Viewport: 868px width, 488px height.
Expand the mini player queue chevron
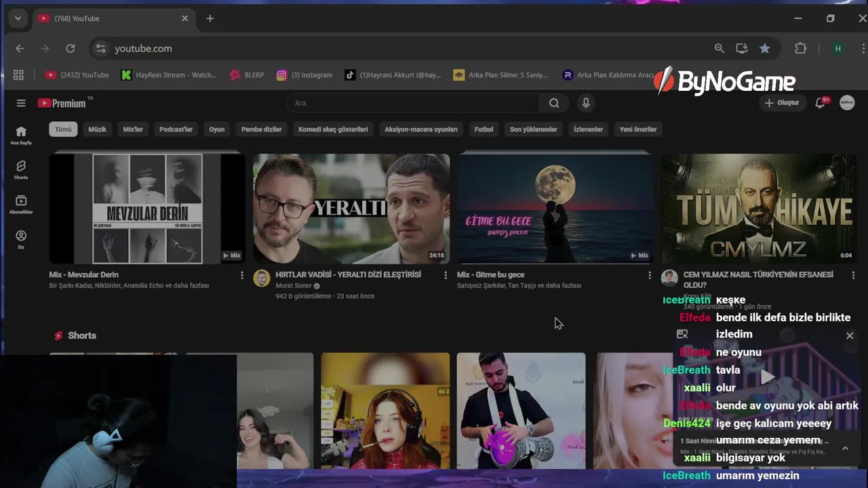click(x=845, y=448)
